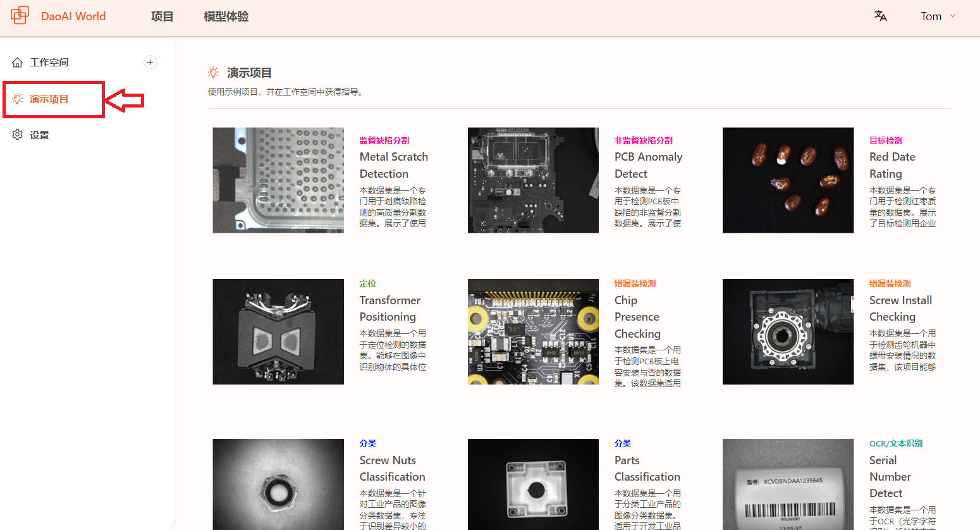Click the 非监督缺陷分割 tag label
Image resolution: width=980 pixels, height=530 pixels.
(644, 140)
